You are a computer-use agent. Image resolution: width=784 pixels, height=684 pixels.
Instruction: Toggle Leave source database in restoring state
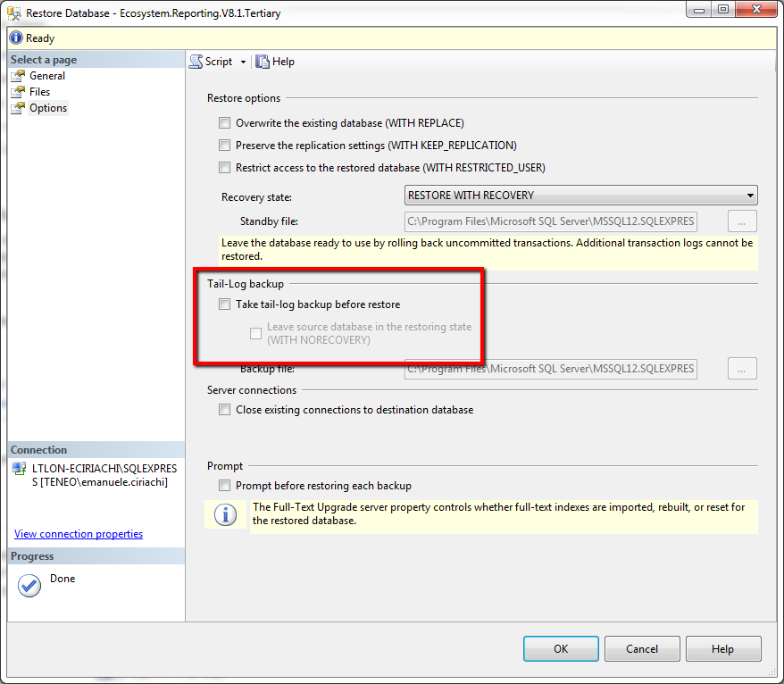(255, 333)
